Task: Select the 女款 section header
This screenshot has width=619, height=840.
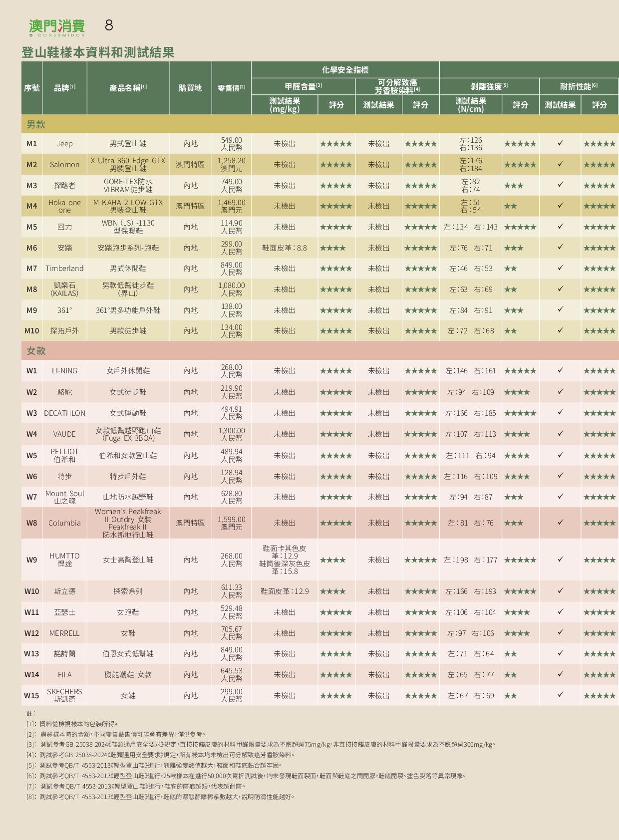Action: (36, 351)
